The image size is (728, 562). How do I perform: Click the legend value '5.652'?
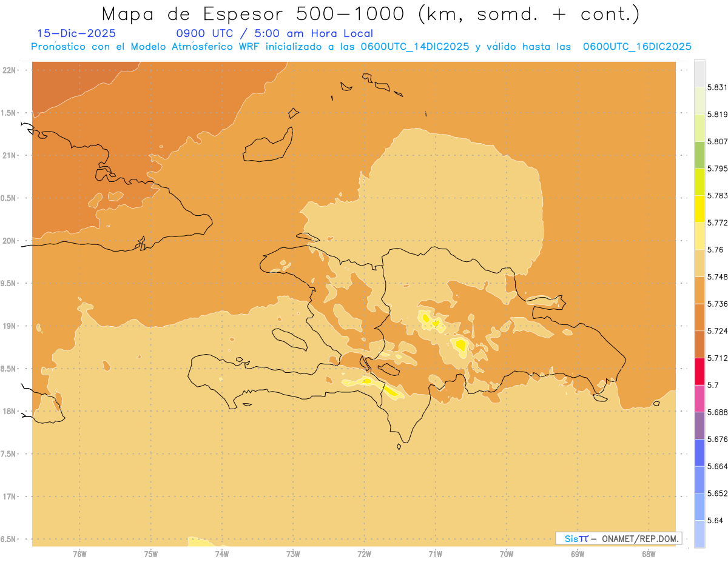[717, 493]
